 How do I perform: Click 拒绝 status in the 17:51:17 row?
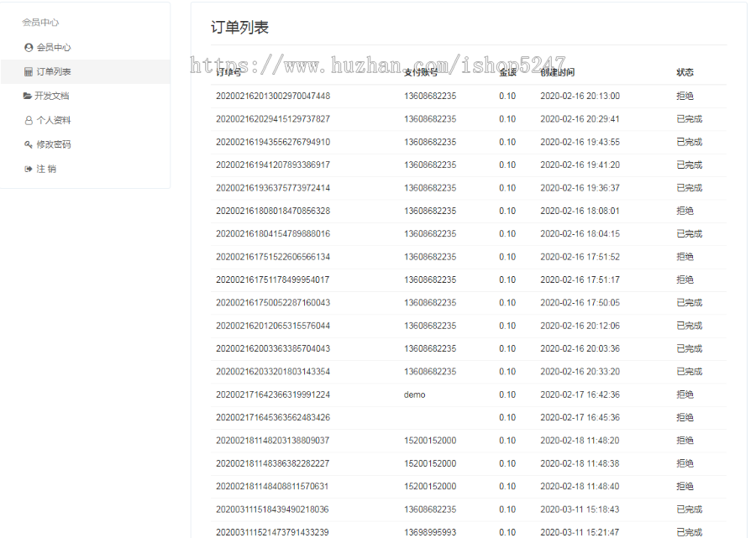(685, 279)
